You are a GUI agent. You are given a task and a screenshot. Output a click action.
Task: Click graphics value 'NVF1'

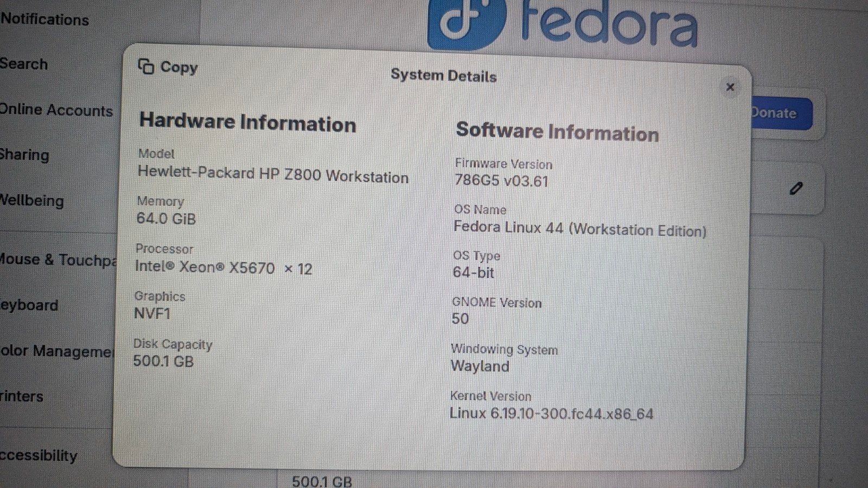(x=152, y=313)
